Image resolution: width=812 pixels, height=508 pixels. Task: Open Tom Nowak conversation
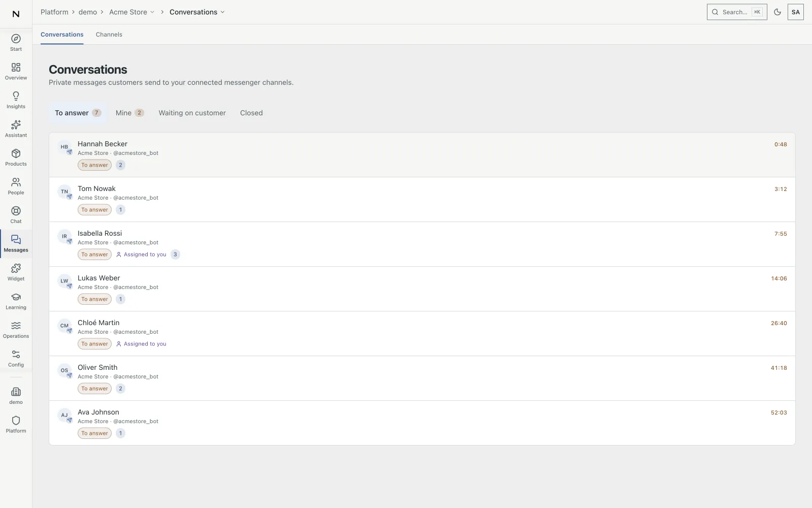422,200
